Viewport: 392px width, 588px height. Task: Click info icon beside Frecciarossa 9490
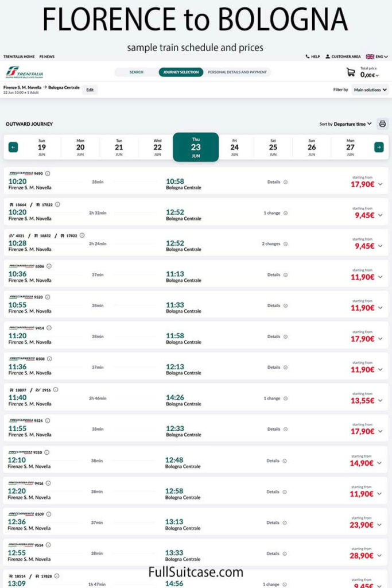click(48, 173)
